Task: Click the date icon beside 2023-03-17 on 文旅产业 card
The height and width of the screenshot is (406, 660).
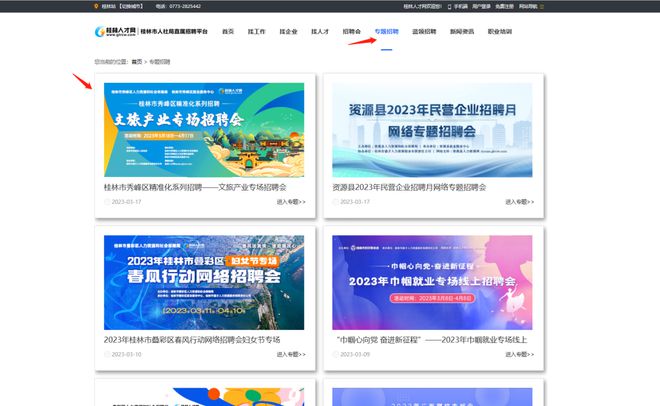Action: point(107,202)
